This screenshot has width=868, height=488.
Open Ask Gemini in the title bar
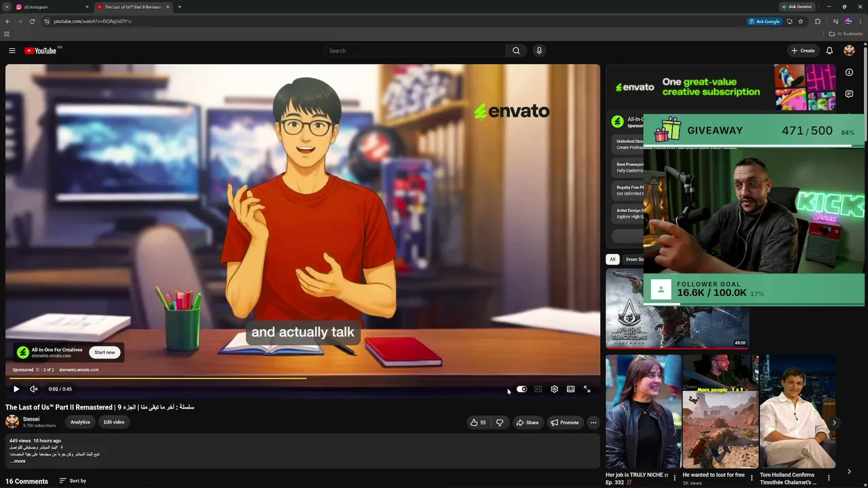(796, 7)
